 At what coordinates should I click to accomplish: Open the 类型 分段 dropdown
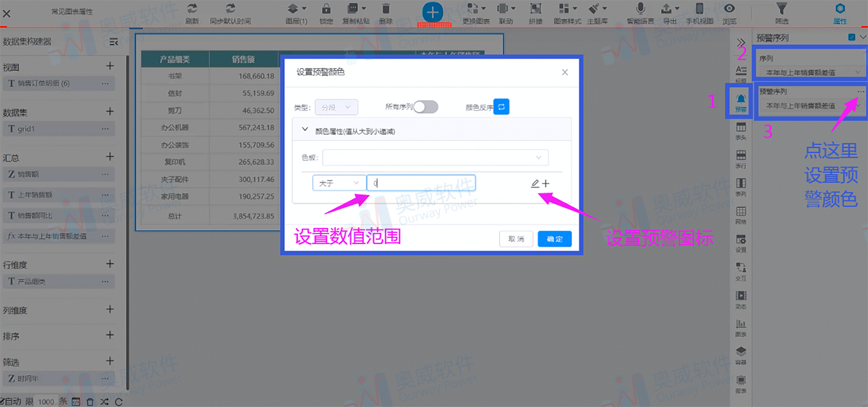coord(336,107)
